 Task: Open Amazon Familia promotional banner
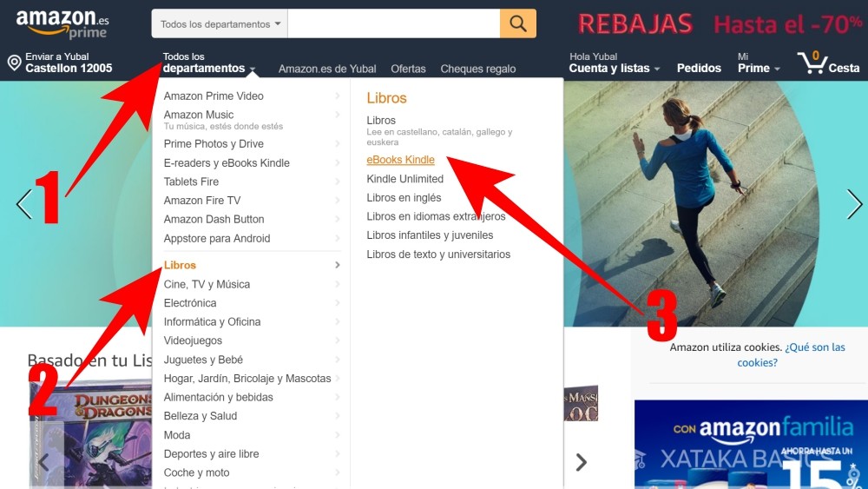[751, 444]
